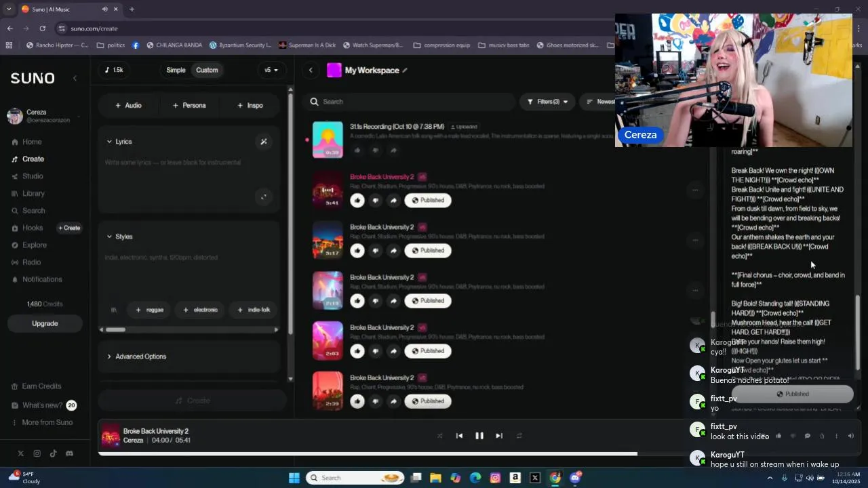Open the 1.5k credits indicator

pyautogui.click(x=114, y=70)
